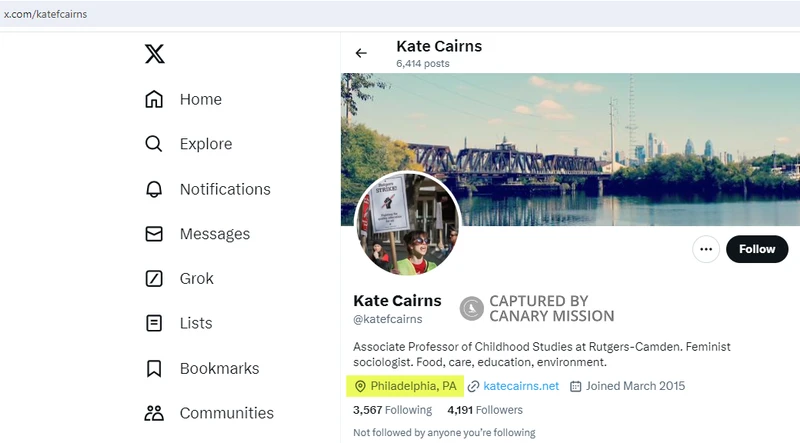Screen dimensions: 800x443
Task: Open the katecairns.net link
Action: click(x=520, y=386)
